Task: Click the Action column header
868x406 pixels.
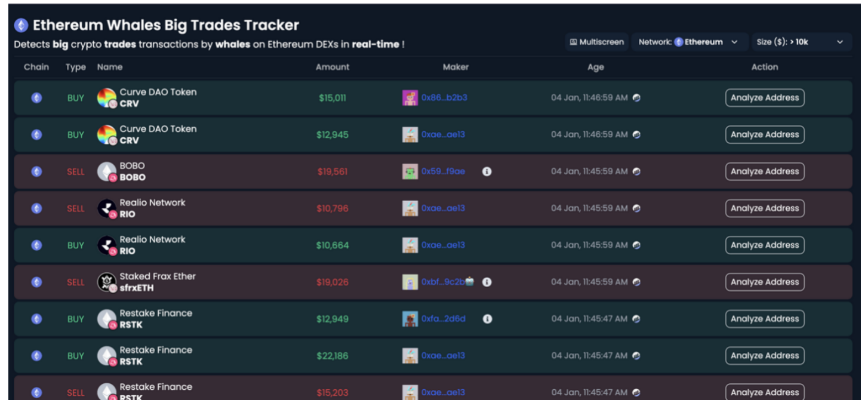Action: pyautogui.click(x=765, y=67)
